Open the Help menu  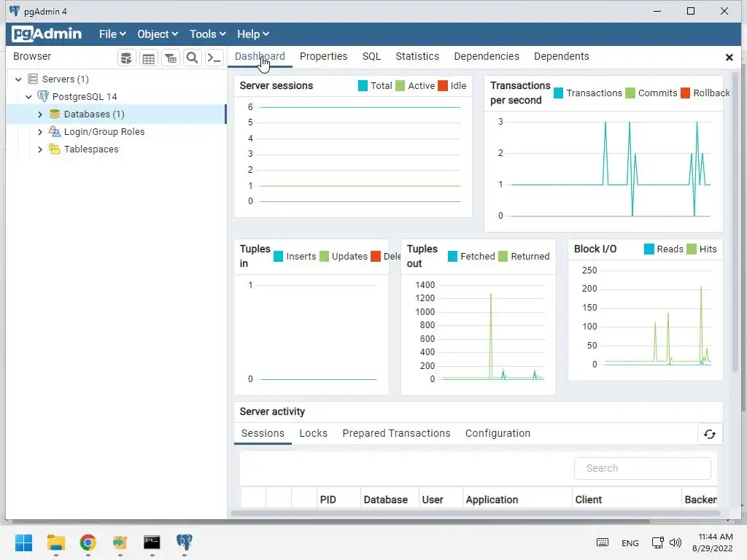coord(253,34)
